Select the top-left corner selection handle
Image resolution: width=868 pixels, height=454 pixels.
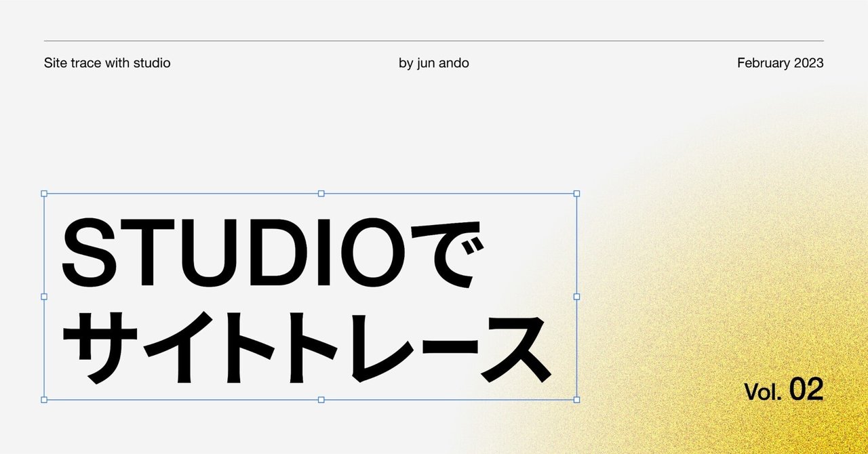coord(45,193)
